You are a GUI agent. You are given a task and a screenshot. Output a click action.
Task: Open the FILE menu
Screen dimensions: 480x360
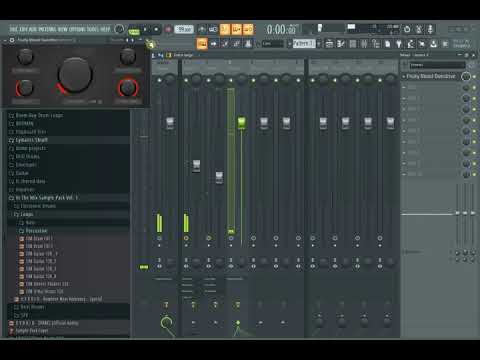(x=13, y=29)
